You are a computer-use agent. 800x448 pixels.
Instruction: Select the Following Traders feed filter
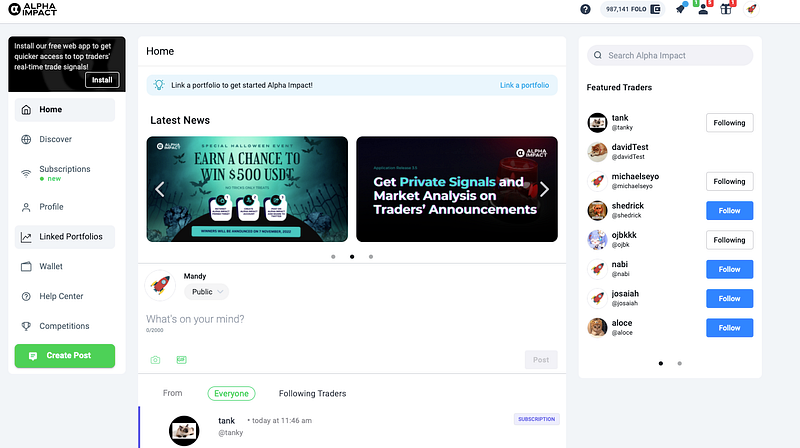pyautogui.click(x=312, y=393)
